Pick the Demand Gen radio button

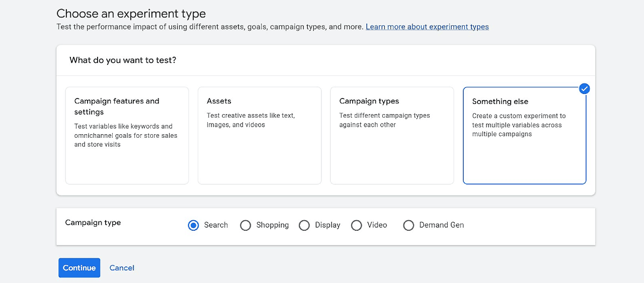pos(409,225)
